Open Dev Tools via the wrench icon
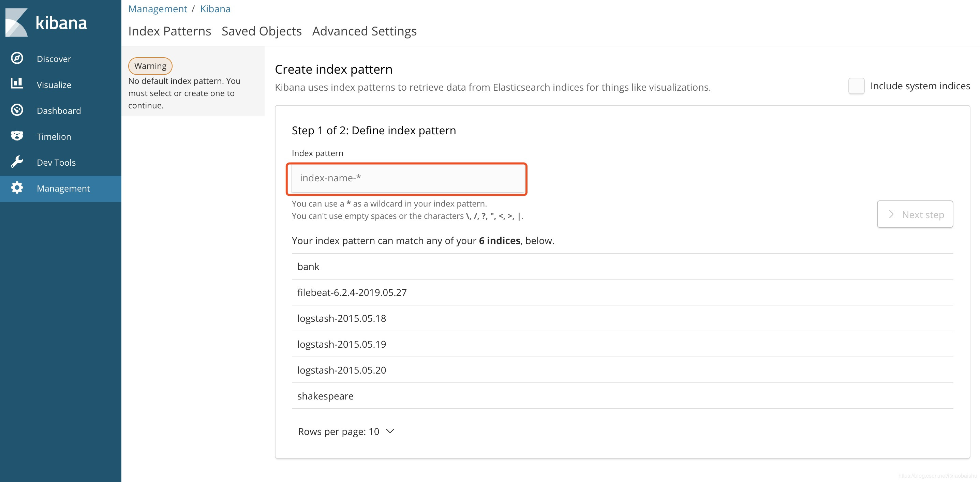Screen dimensions: 980x482 [17, 162]
